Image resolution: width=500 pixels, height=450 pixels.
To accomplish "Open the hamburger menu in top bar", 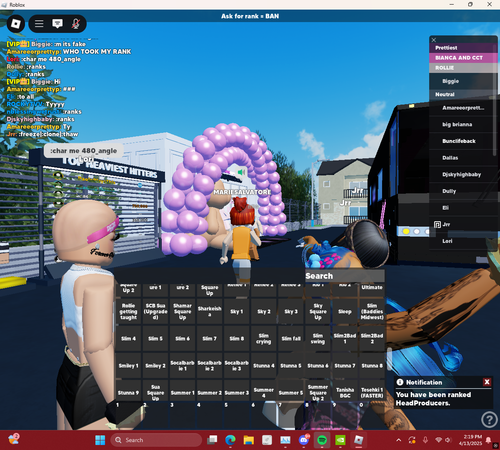I will point(39,24).
